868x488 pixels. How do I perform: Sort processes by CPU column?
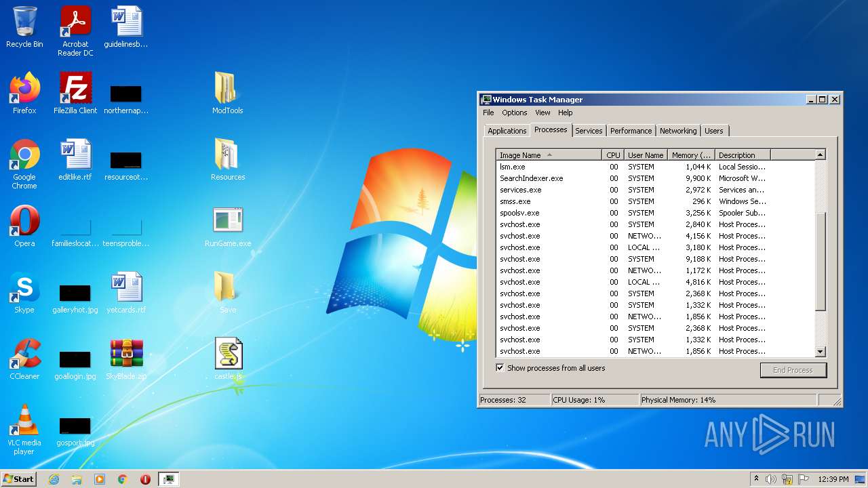[613, 155]
